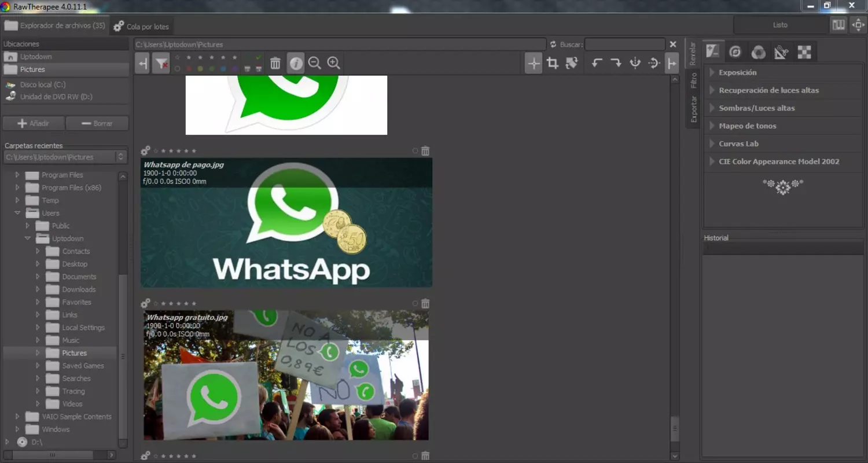Open the Detail tools tab icon
The image size is (868, 463).
[x=735, y=52]
